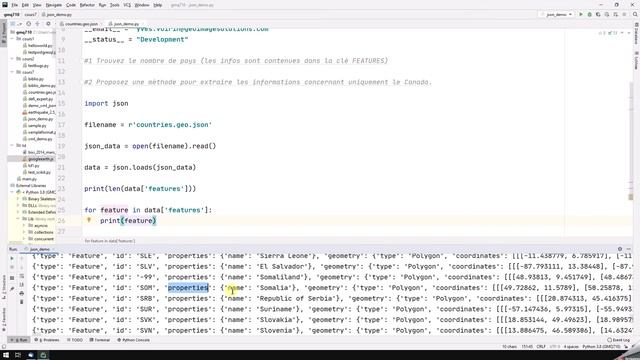Click the CRLF line separator in status bar

point(541,347)
